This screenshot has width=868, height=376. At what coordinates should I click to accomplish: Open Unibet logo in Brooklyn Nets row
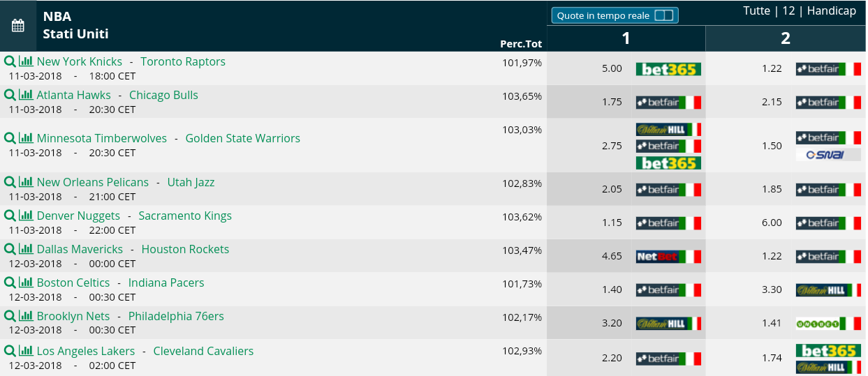(828, 323)
